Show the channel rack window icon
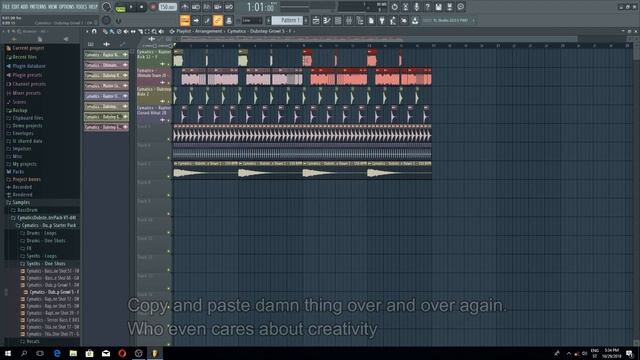640x360 pixels. tap(338, 20)
